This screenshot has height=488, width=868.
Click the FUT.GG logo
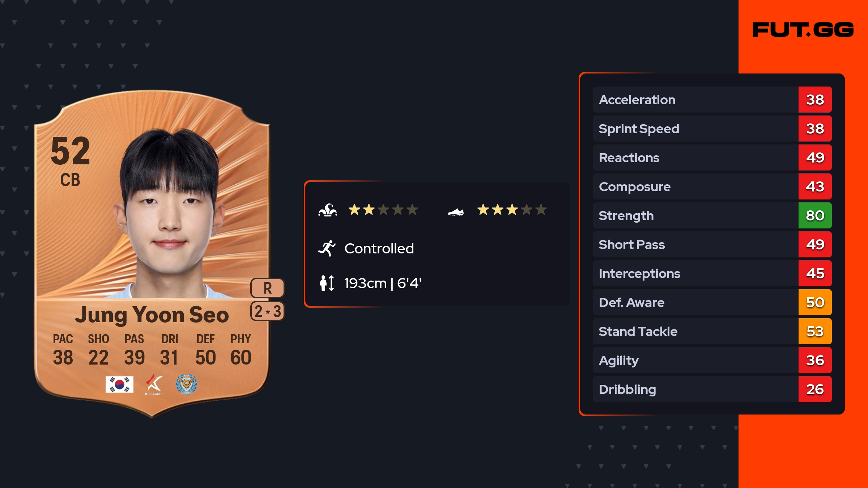click(x=803, y=30)
